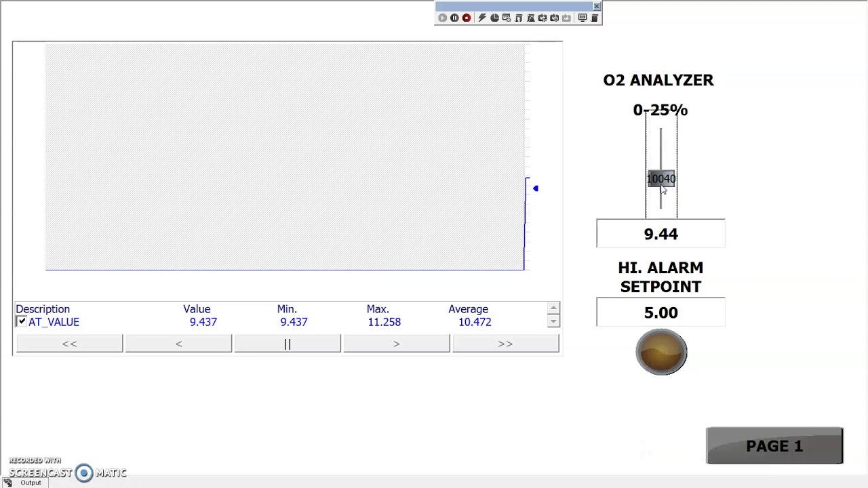Click the play button in the floating toolbar
This screenshot has height=488, width=868.
(443, 18)
